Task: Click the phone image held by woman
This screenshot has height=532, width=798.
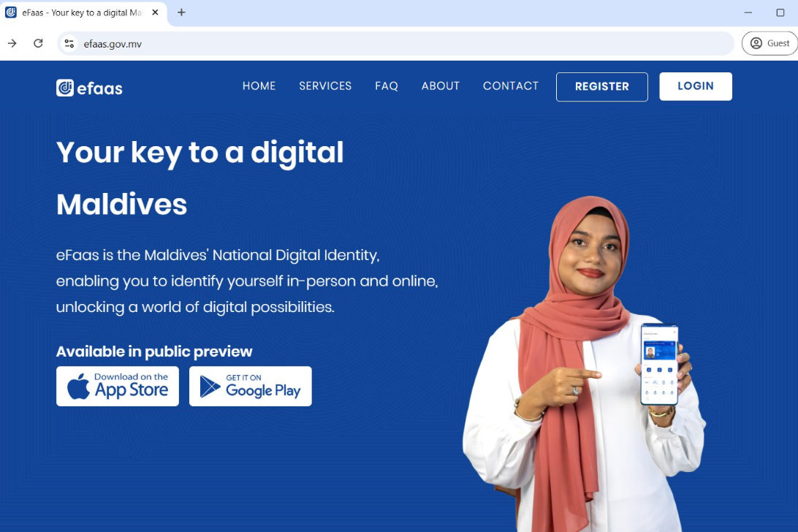Action: (x=660, y=365)
